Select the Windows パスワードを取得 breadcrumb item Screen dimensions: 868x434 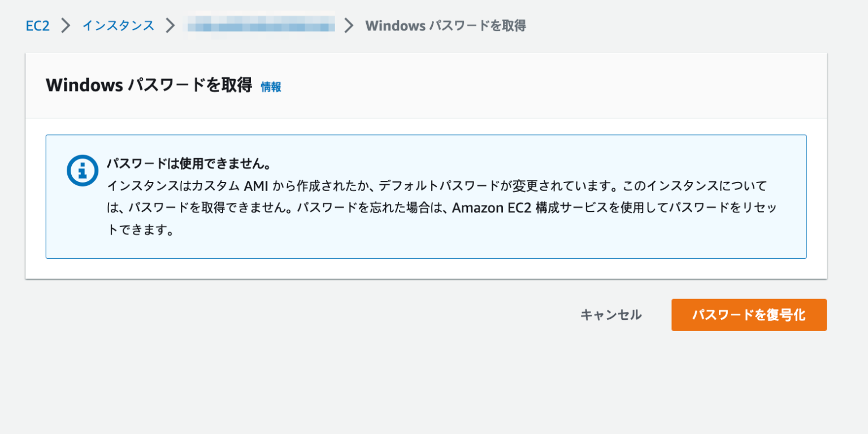445,25
